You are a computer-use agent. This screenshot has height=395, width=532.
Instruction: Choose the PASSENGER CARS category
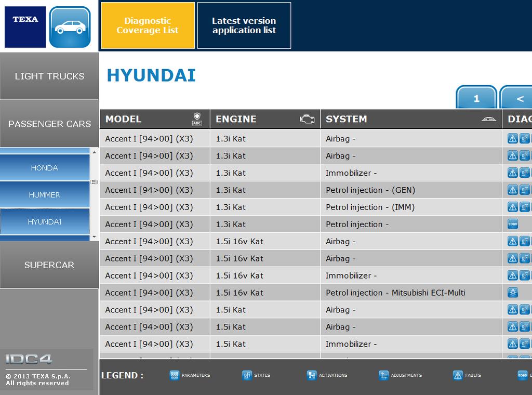click(x=49, y=124)
